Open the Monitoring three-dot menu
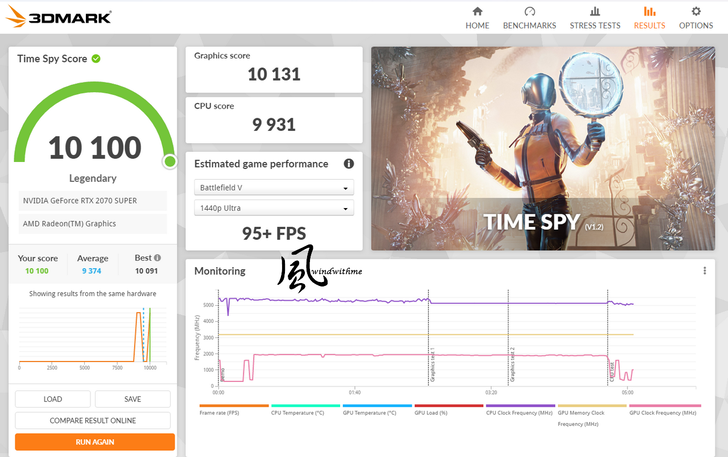Image resolution: width=728 pixels, height=457 pixels. point(705,271)
